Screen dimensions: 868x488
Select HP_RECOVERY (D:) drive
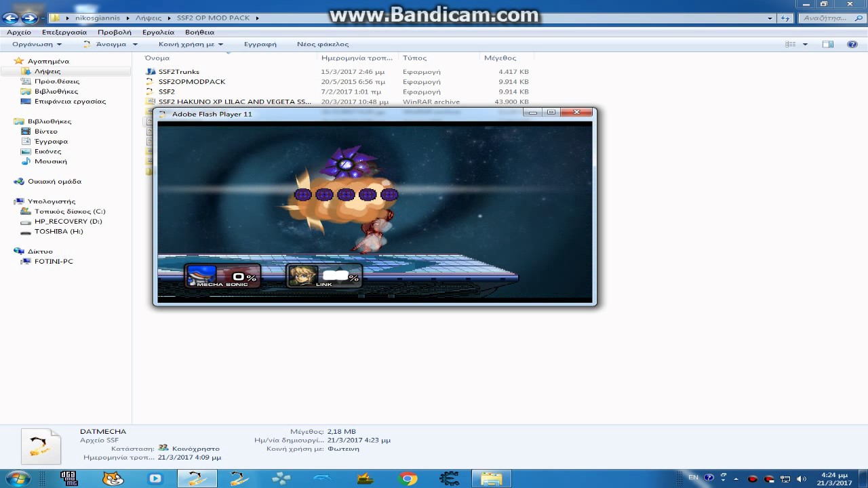pyautogui.click(x=68, y=222)
